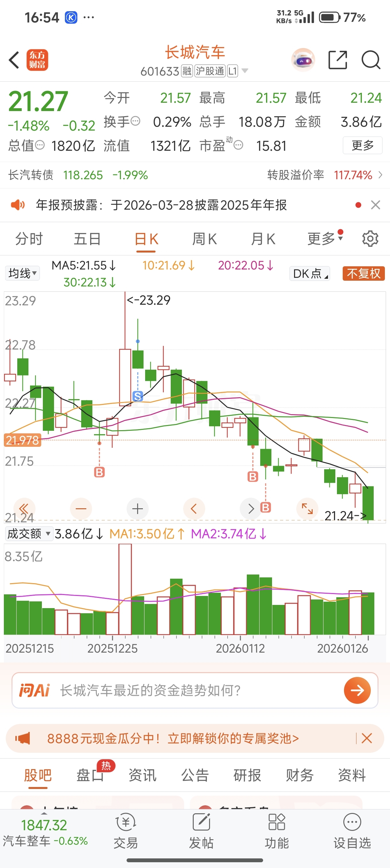Tap 更多 button in quote stats
Image resolution: width=390 pixels, height=868 pixels.
point(363,145)
